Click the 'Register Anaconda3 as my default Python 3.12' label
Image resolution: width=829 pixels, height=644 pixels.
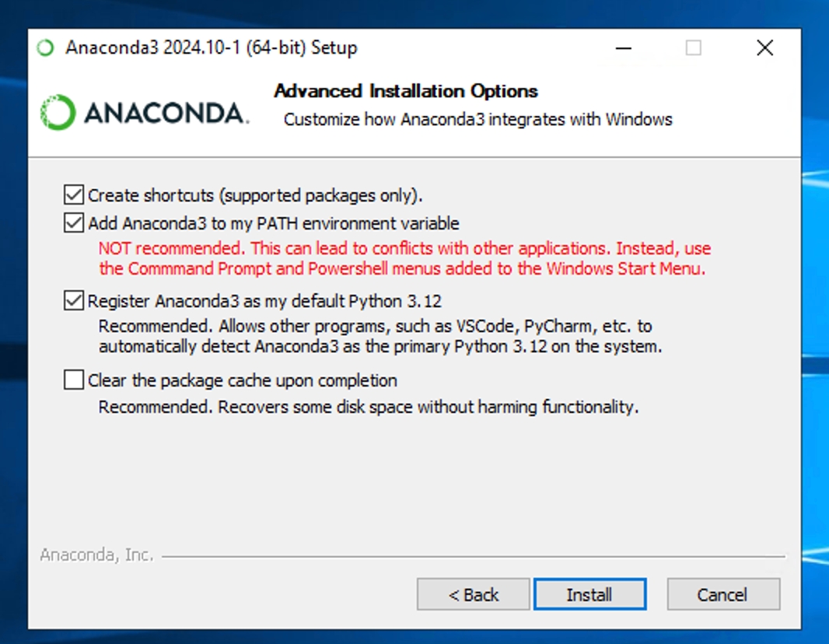coord(265,301)
